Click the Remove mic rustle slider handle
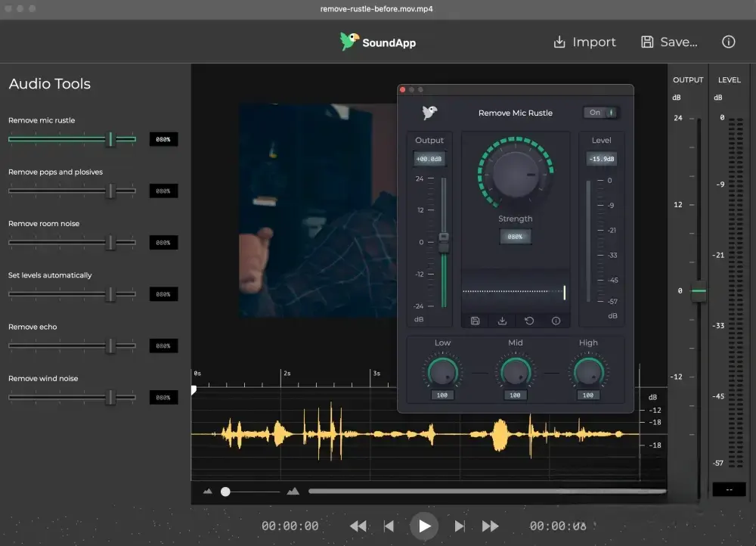The width and height of the screenshot is (756, 546). click(x=110, y=139)
